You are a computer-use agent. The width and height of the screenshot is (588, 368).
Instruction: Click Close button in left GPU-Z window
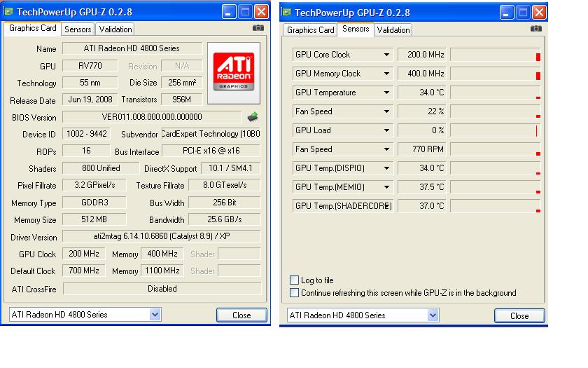(241, 315)
